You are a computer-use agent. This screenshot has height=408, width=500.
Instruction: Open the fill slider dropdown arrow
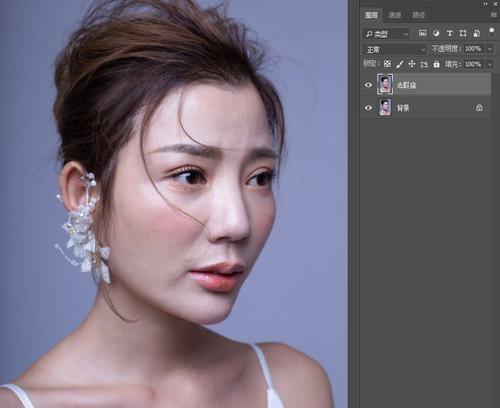[490, 64]
